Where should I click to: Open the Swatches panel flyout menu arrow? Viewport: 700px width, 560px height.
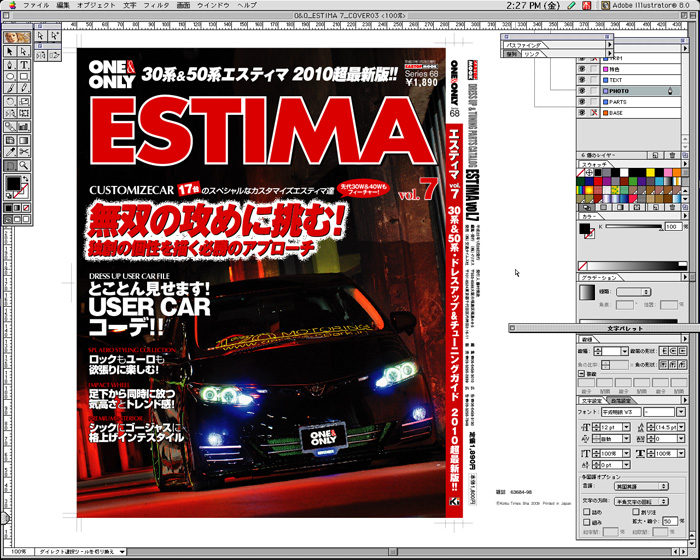(x=685, y=164)
